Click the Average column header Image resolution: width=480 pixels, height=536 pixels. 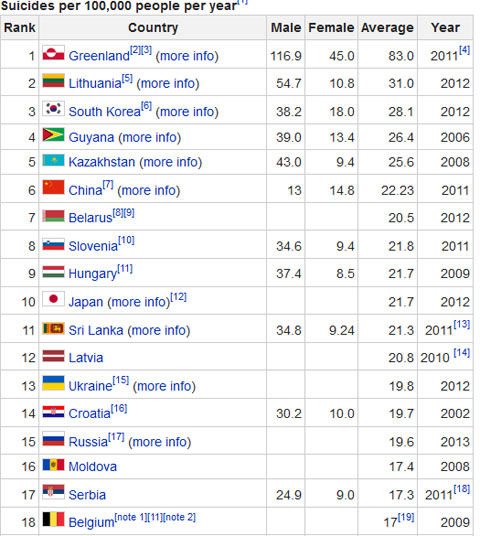click(387, 27)
